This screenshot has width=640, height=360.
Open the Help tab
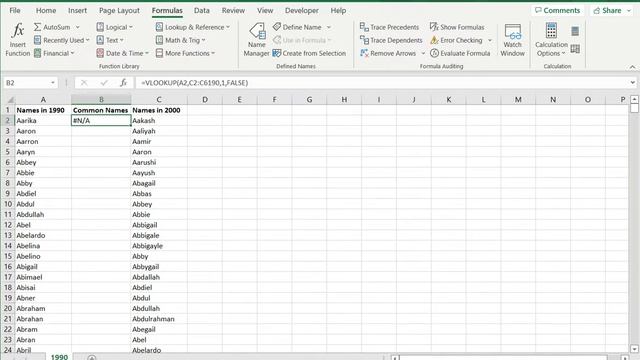338,11
